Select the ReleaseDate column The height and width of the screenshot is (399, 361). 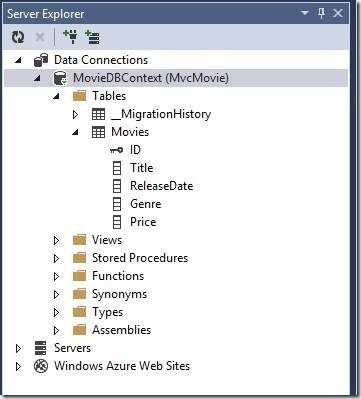coord(161,186)
